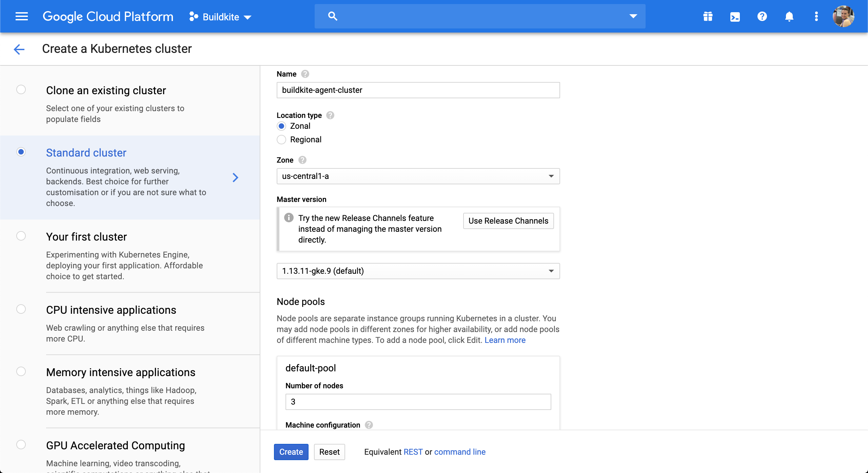Click the Buildkite project icon
The image size is (868, 473).
[x=194, y=17]
